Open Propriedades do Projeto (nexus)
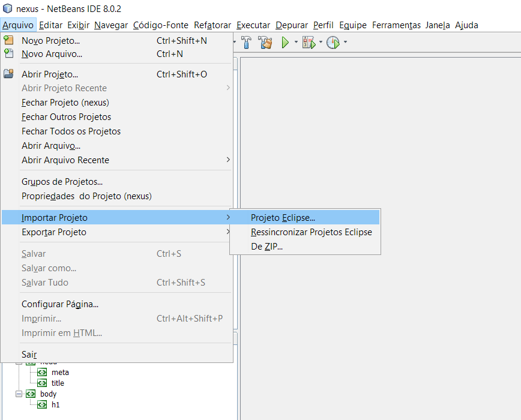 116,196
